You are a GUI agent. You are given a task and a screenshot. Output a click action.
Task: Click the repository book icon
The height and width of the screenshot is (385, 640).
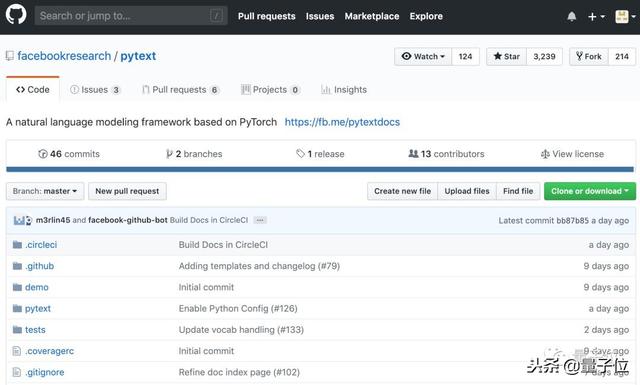(10, 56)
